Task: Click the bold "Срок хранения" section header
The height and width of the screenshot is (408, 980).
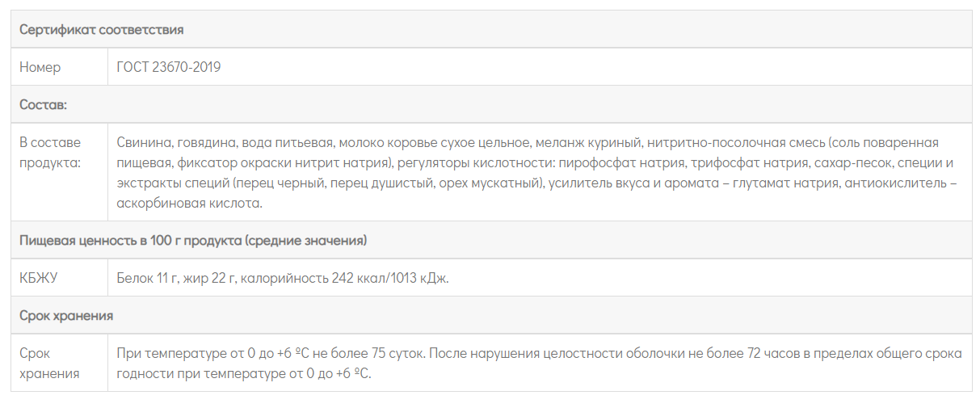Action: 66,315
